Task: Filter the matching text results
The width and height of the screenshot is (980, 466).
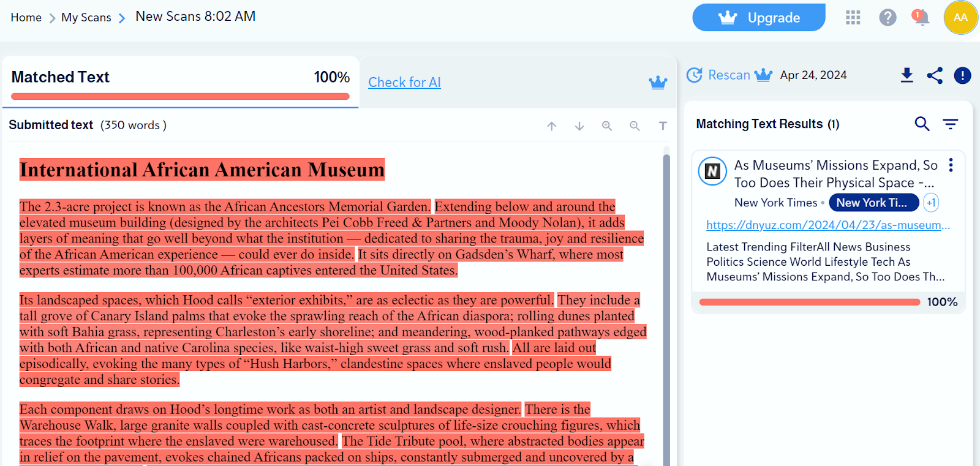Action: point(950,124)
